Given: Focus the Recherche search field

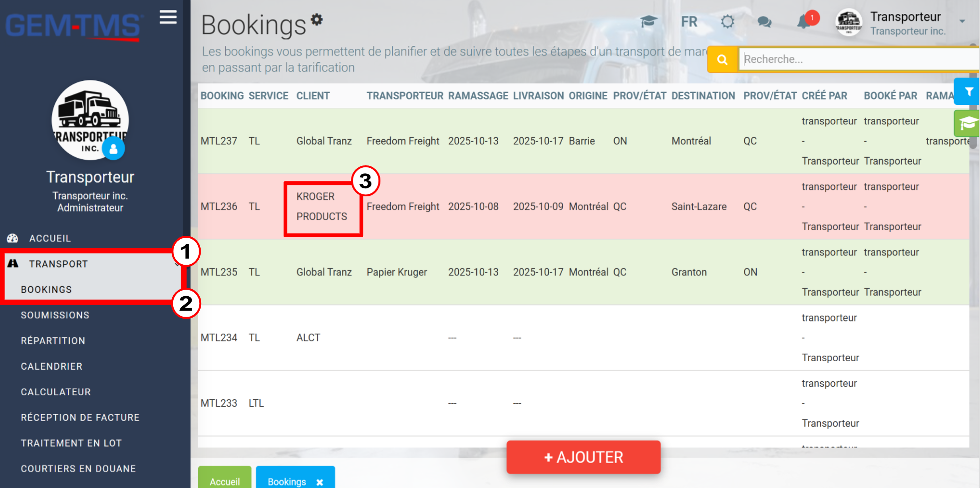Looking at the screenshot, I should point(859,59).
